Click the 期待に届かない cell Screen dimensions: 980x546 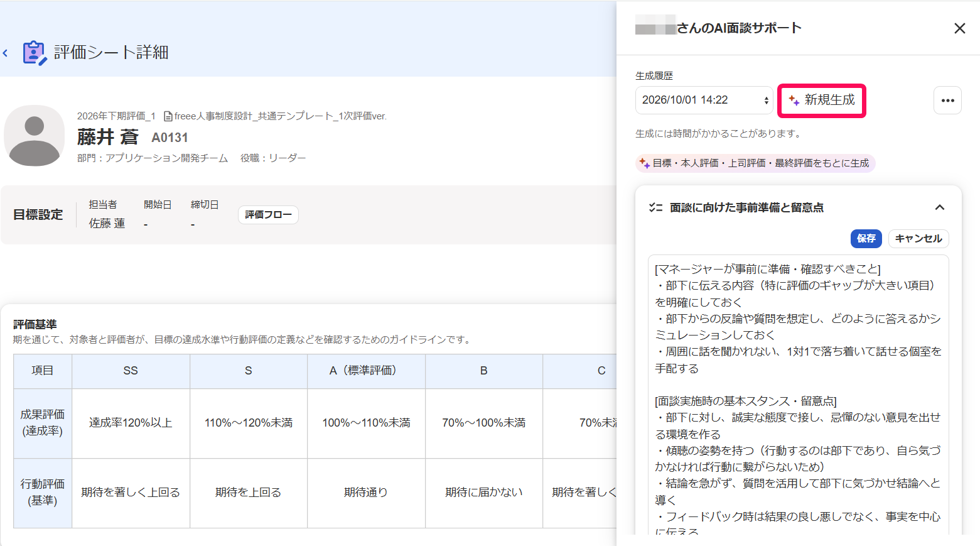pos(484,493)
